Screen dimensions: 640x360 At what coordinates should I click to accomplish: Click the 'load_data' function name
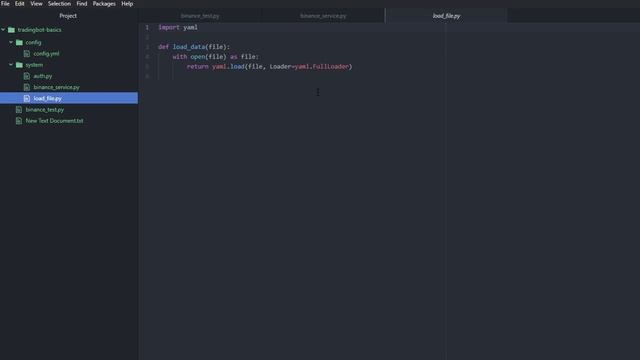coord(189,47)
